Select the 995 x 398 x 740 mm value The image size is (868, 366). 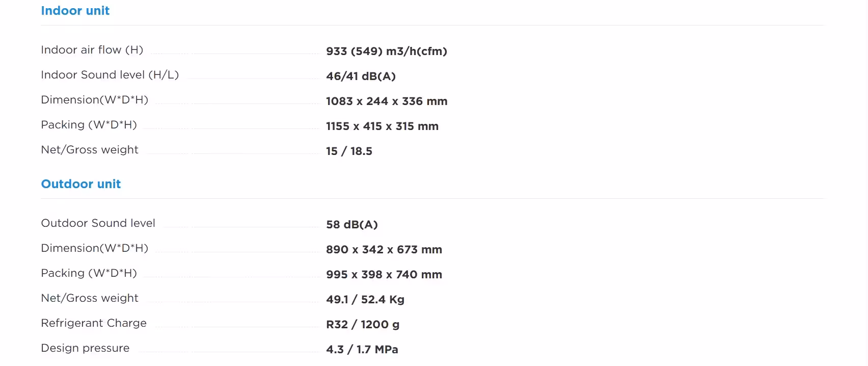tap(384, 275)
